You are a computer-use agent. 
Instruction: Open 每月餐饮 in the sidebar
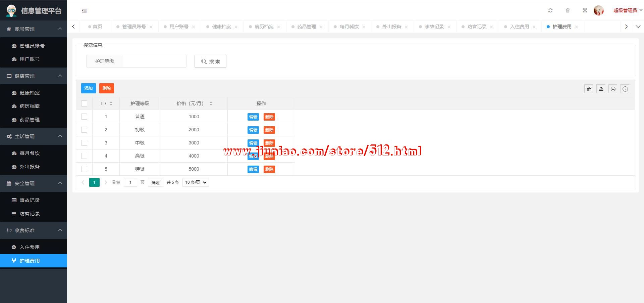[x=34, y=153]
